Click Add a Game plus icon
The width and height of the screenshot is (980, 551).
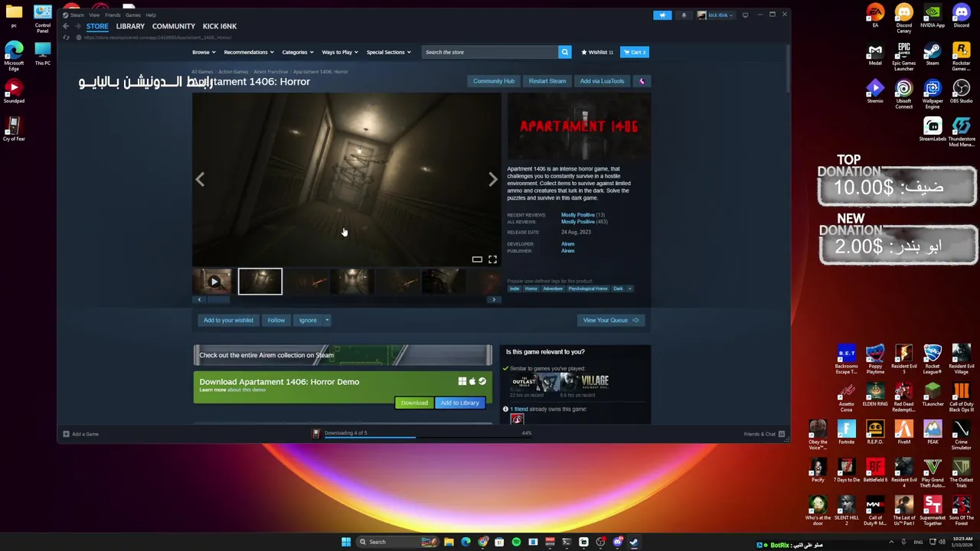pos(66,434)
